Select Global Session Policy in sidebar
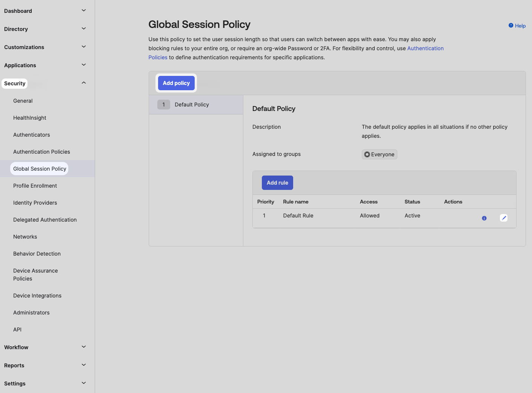Viewport: 532px width, 393px height. (40, 169)
